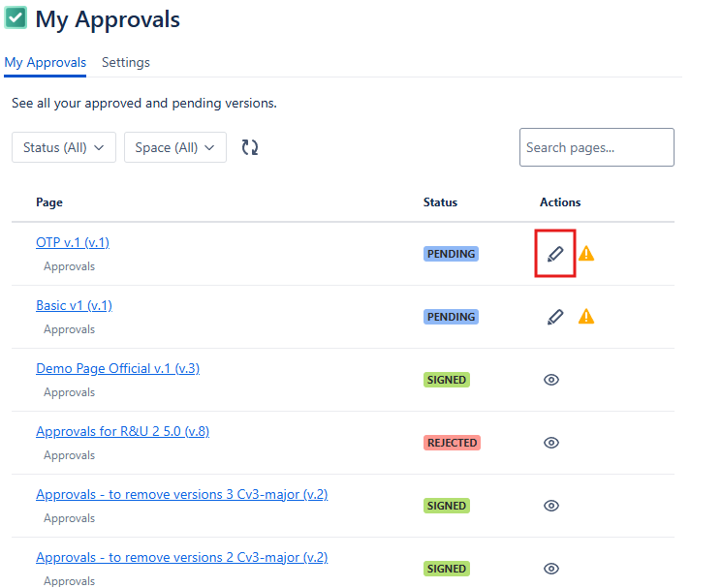Click the warning triangle beside OTP v.1

click(x=586, y=254)
